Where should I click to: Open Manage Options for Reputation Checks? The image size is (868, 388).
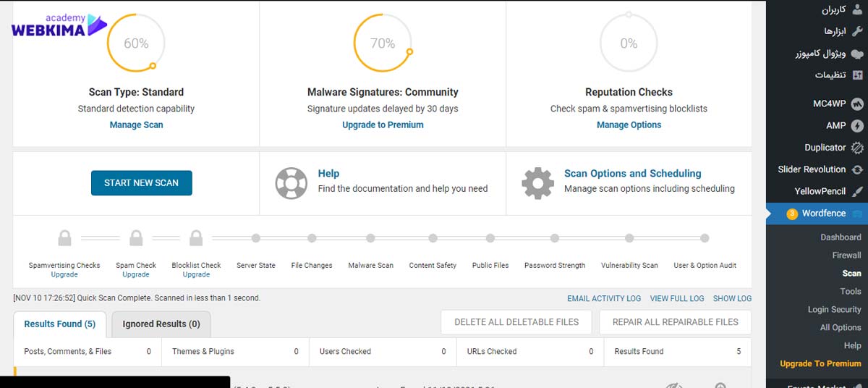coord(629,125)
